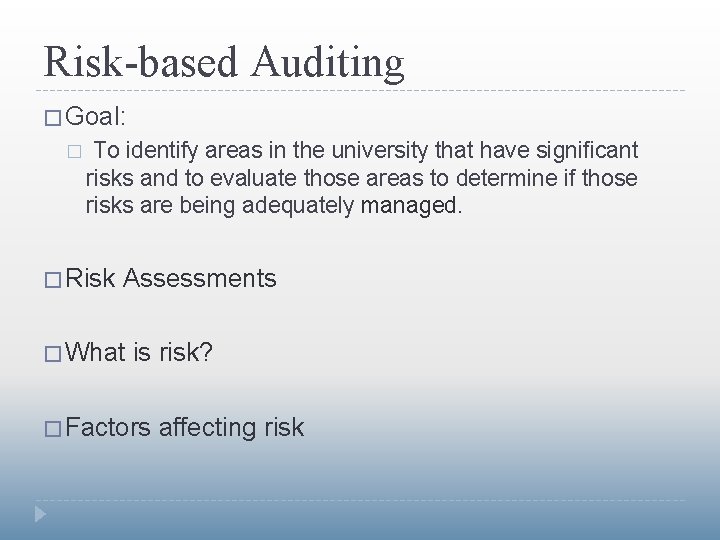This screenshot has width=720, height=540.
Task: Click the bullet beside Factors affecting risk
Action: (52, 428)
